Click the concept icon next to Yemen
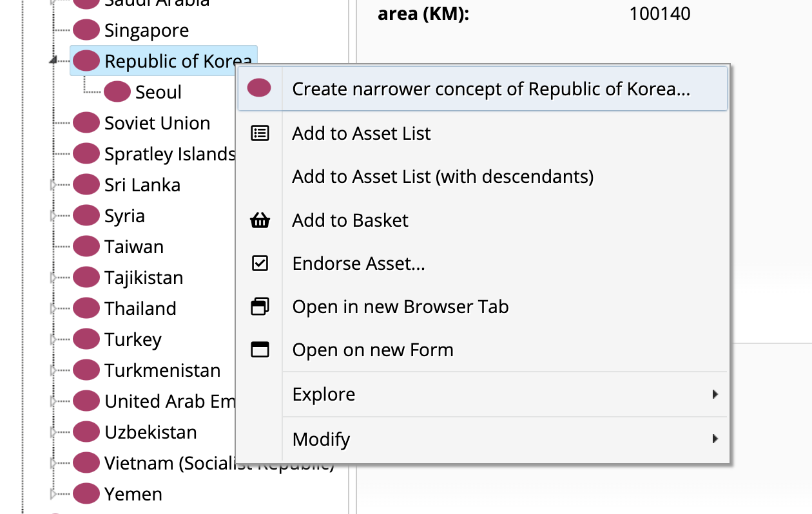This screenshot has width=812, height=514. [85, 493]
